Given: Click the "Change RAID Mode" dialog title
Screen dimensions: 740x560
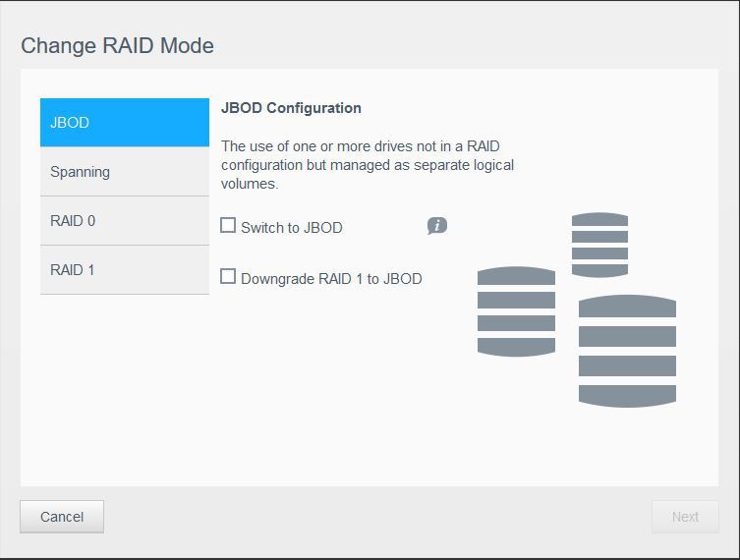Looking at the screenshot, I should (117, 45).
